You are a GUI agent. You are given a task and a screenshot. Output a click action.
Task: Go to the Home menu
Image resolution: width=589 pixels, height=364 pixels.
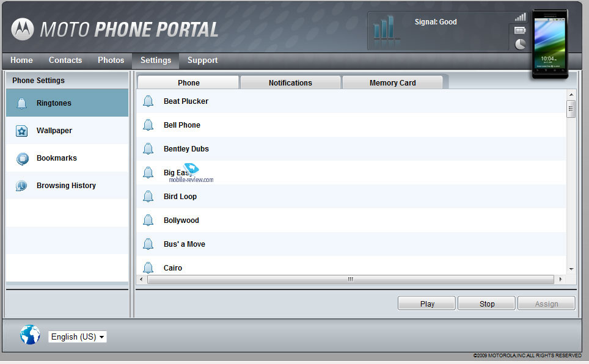tap(21, 60)
